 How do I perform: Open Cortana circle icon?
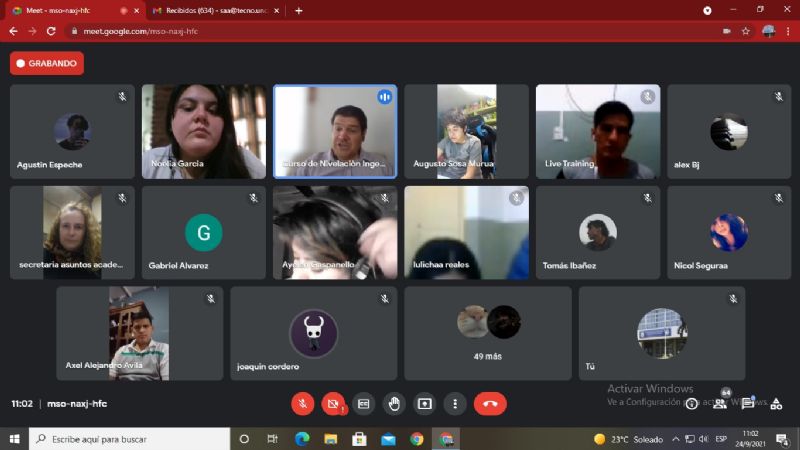(244, 439)
